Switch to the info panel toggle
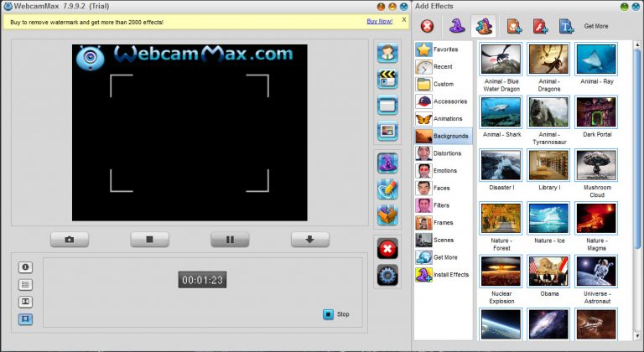The height and width of the screenshot is (352, 644). click(x=26, y=267)
